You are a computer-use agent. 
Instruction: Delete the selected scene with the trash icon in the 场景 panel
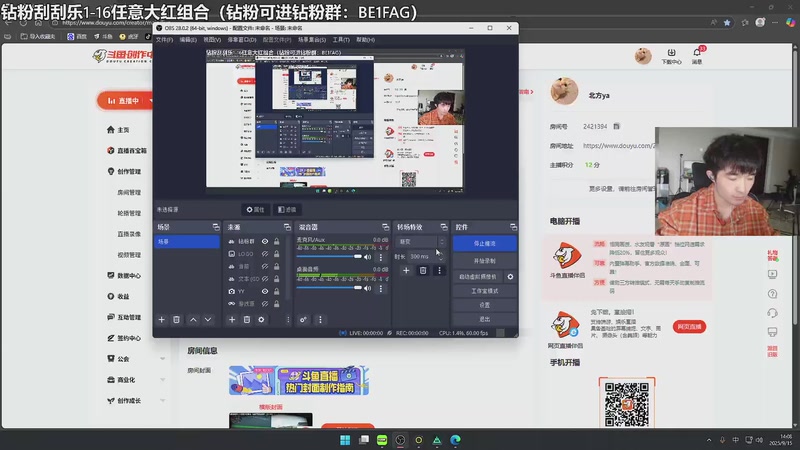click(x=177, y=319)
